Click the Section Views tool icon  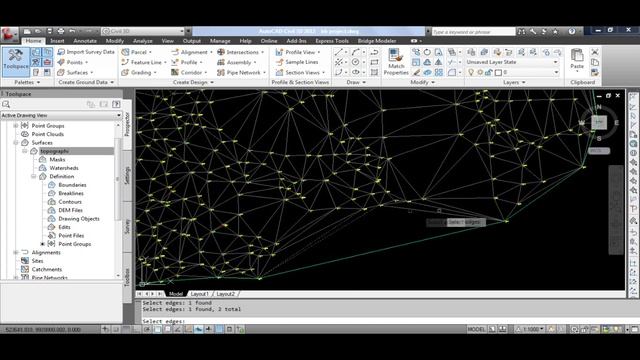280,72
